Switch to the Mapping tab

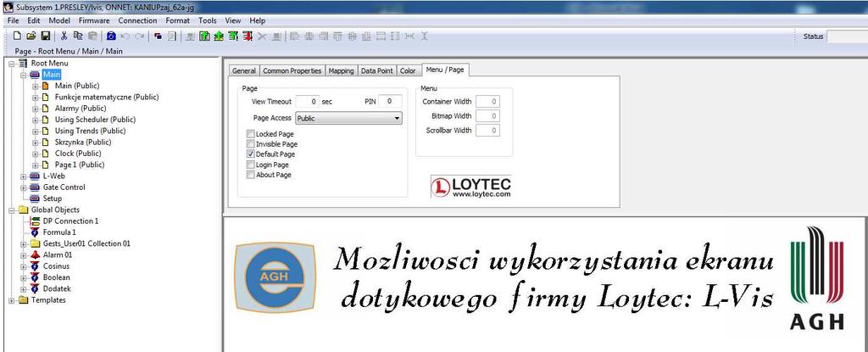click(341, 70)
